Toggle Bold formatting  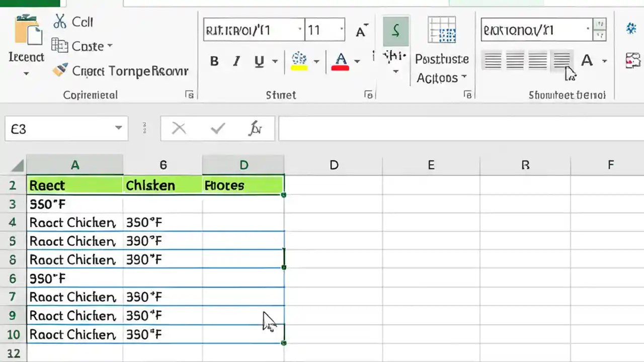tap(214, 61)
